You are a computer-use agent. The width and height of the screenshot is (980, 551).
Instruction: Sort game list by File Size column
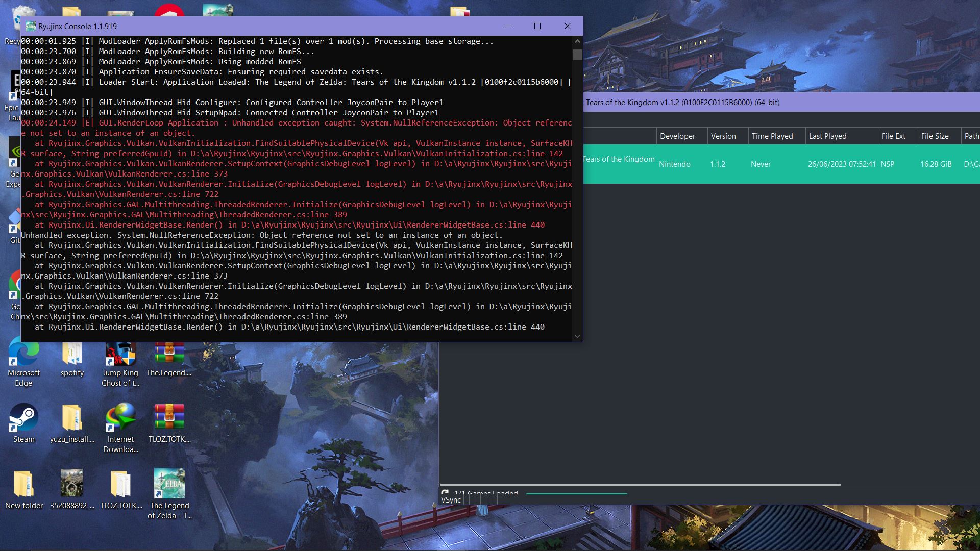tap(935, 136)
